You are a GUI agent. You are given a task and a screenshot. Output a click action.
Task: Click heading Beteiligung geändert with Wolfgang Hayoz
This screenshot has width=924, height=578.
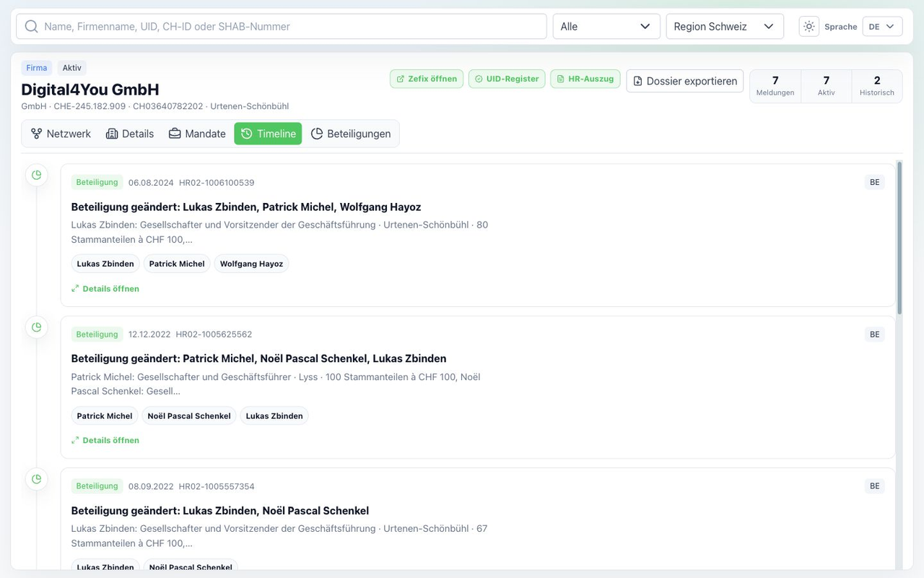[246, 207]
